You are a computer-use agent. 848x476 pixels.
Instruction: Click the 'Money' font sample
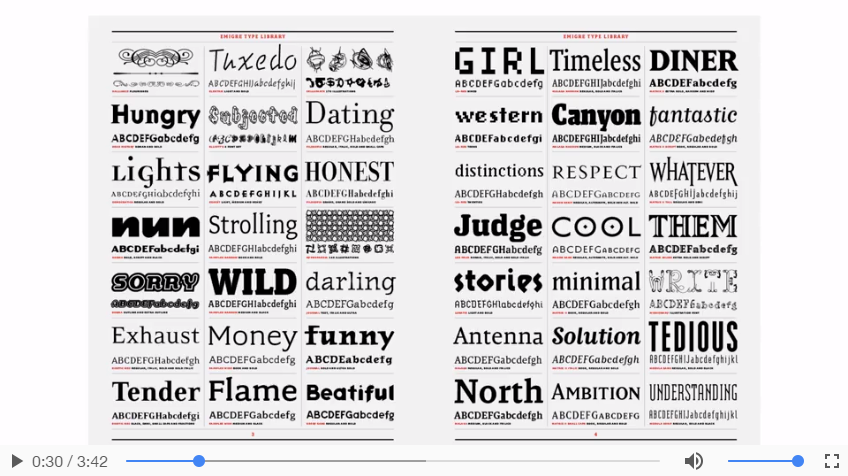253,338
